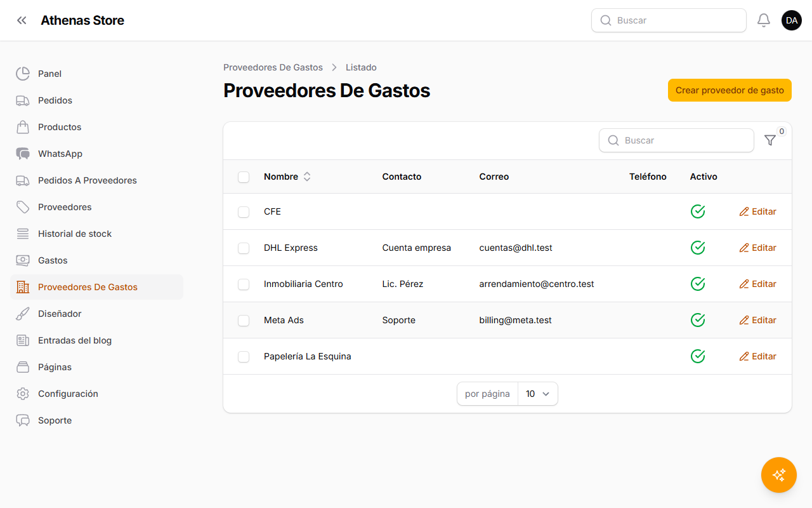The image size is (812, 508).
Task: Click contact Lic. Pérez
Action: 403,284
